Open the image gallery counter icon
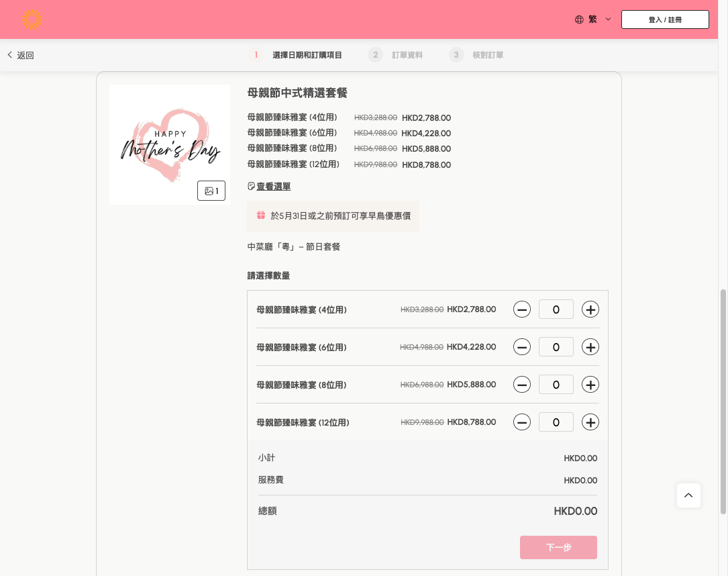Viewport: 728px width, 576px height. 211,191
